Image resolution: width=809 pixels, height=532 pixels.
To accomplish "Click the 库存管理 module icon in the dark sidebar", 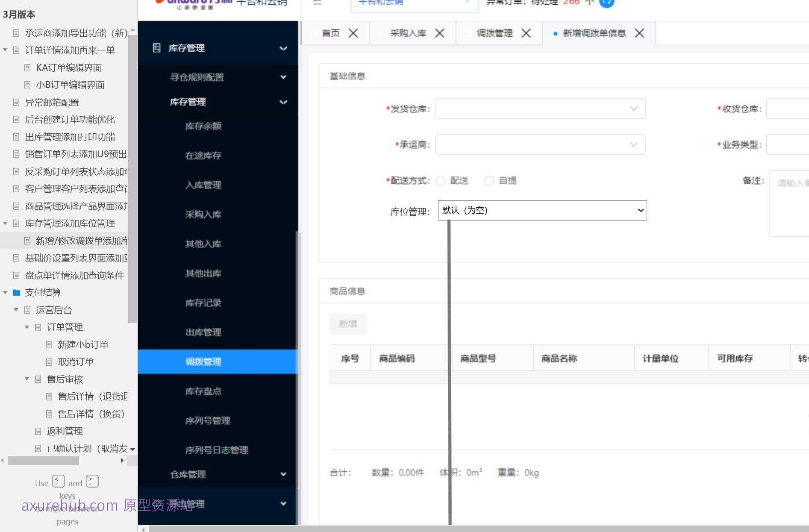I will click(157, 48).
